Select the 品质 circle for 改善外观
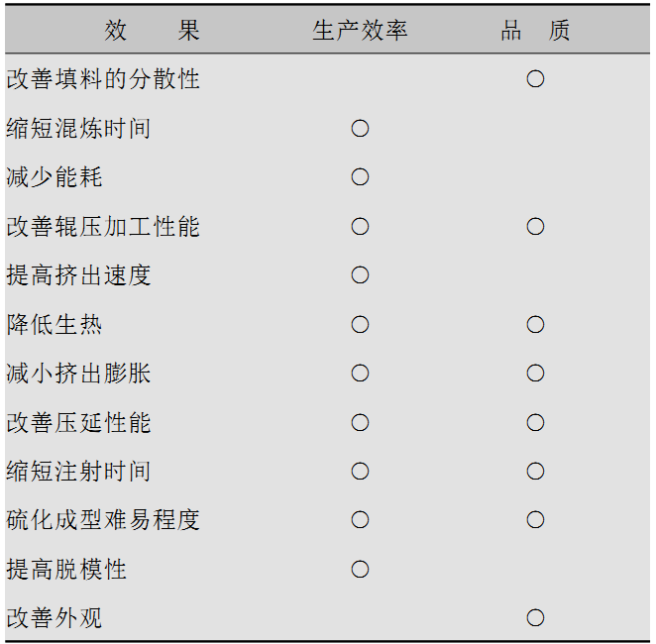The height and width of the screenshot is (644, 656). (x=535, y=617)
